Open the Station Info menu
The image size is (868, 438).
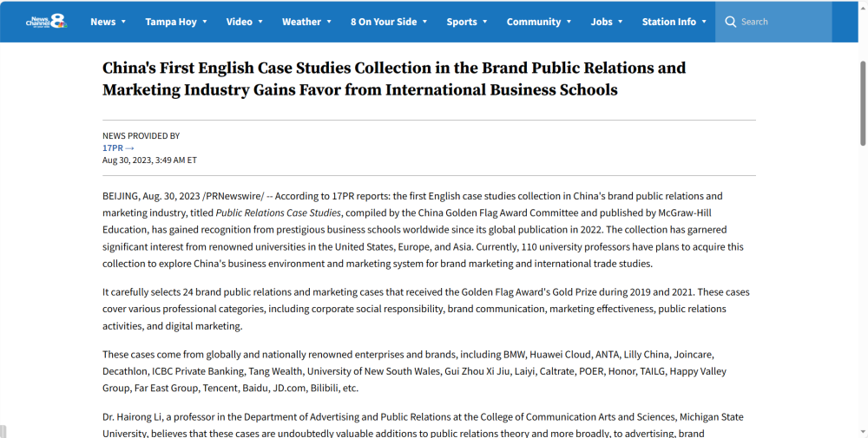click(668, 22)
